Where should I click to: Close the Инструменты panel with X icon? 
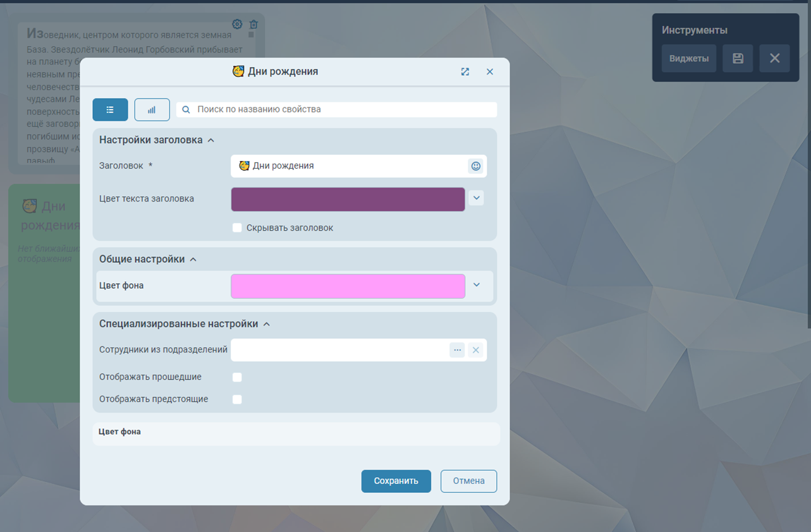click(x=774, y=59)
